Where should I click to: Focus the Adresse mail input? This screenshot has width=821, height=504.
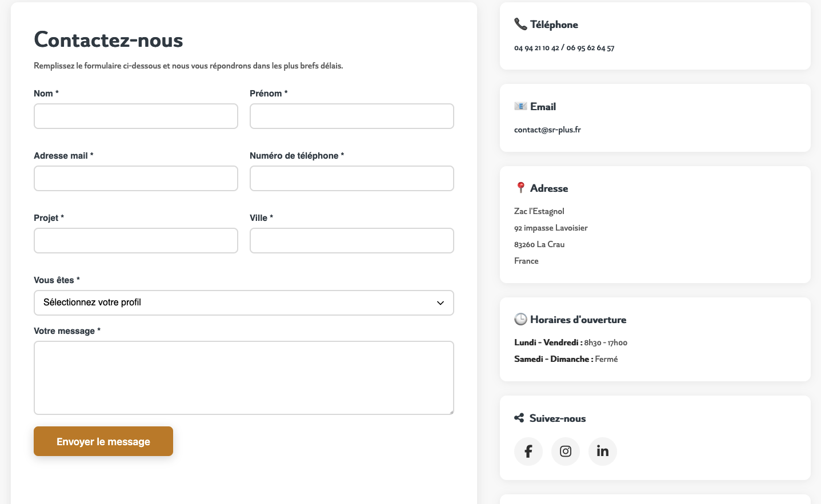pyautogui.click(x=135, y=178)
